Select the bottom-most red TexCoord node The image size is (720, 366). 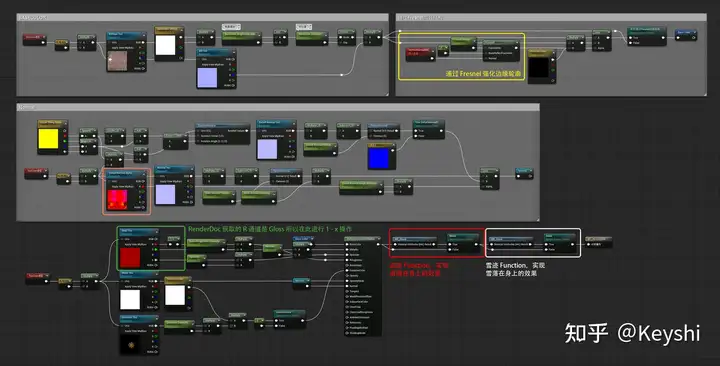37,278
